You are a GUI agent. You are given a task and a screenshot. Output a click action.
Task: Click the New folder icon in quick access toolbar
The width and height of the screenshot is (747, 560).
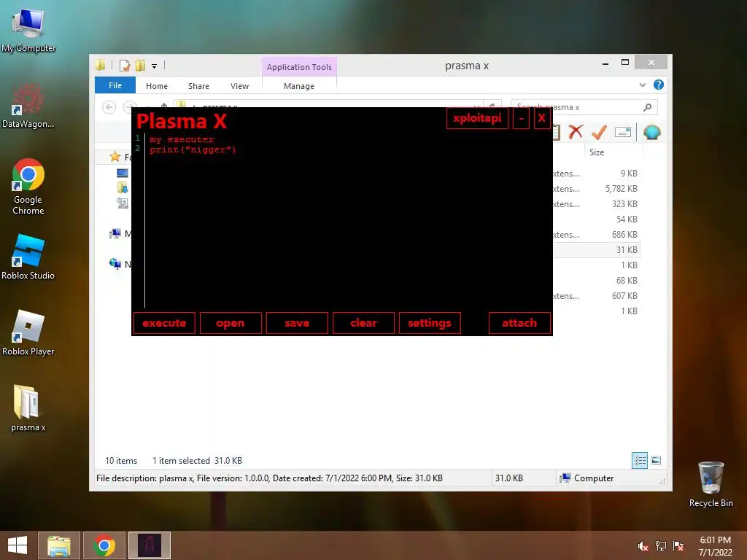coord(140,65)
